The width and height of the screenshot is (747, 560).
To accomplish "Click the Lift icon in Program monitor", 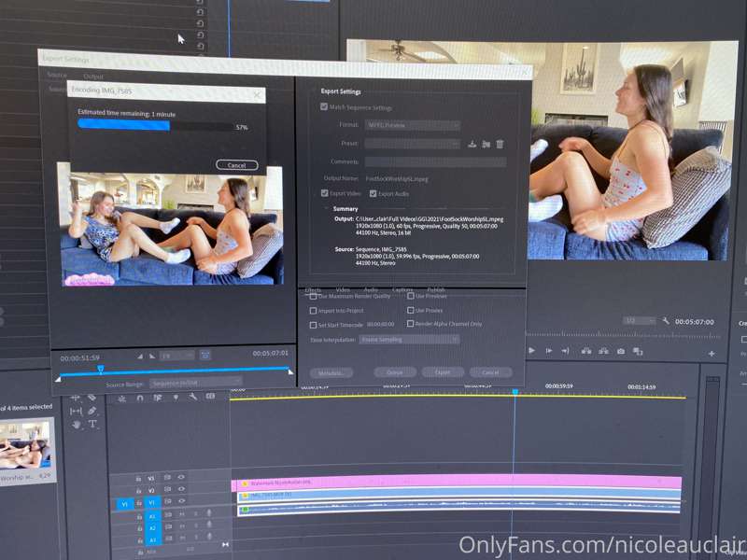I will tap(586, 351).
